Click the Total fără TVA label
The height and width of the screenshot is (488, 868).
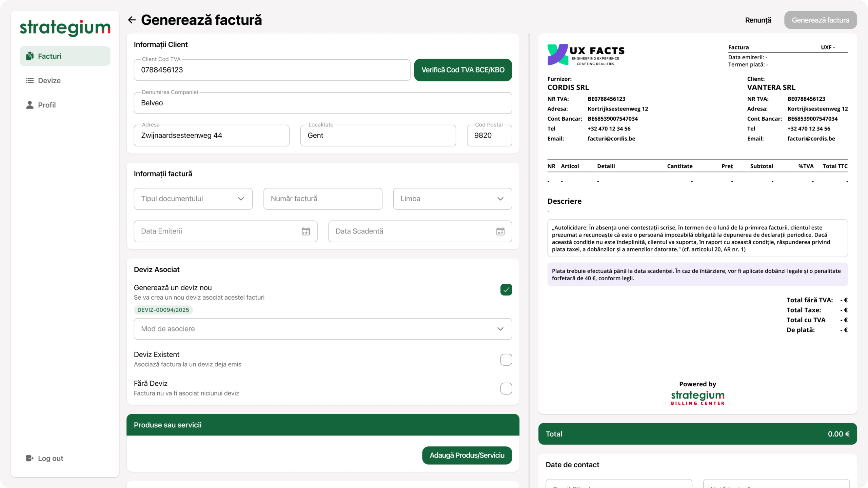pyautogui.click(x=809, y=300)
